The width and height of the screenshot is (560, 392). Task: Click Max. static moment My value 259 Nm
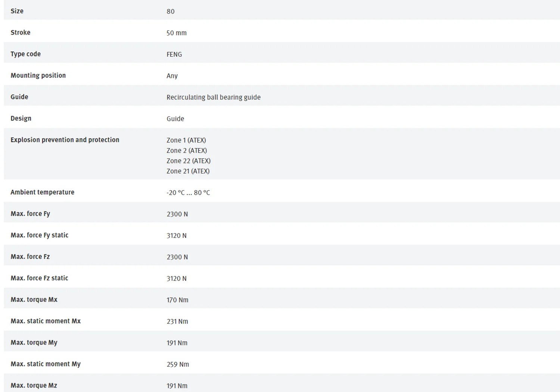pos(178,364)
